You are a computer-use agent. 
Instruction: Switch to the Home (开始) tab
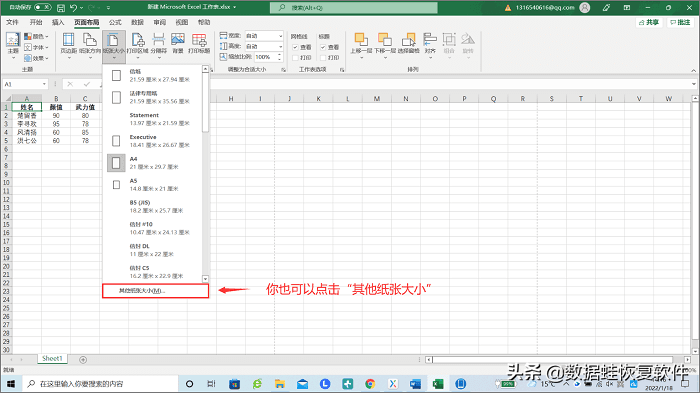[36, 22]
